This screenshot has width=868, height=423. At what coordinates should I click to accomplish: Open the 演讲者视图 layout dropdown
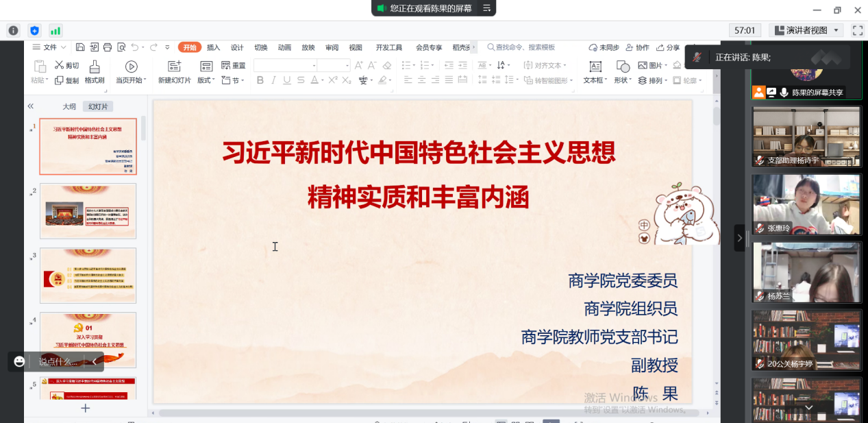pos(806,30)
